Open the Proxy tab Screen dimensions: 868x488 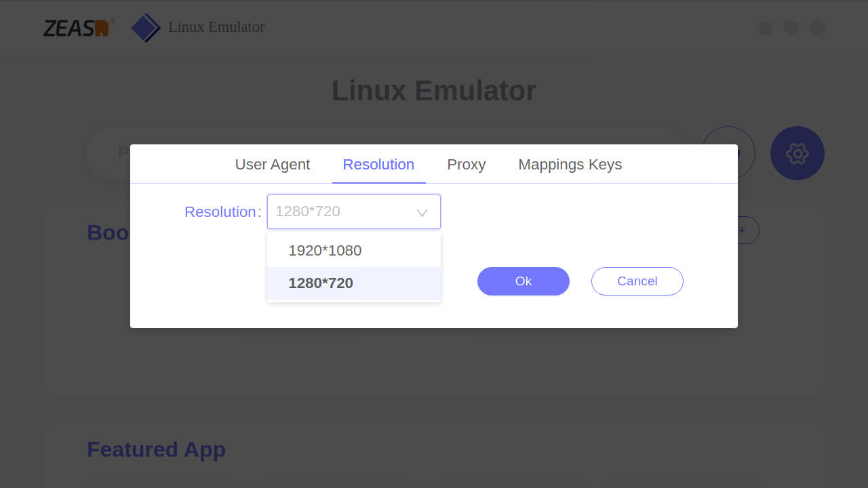click(x=467, y=165)
